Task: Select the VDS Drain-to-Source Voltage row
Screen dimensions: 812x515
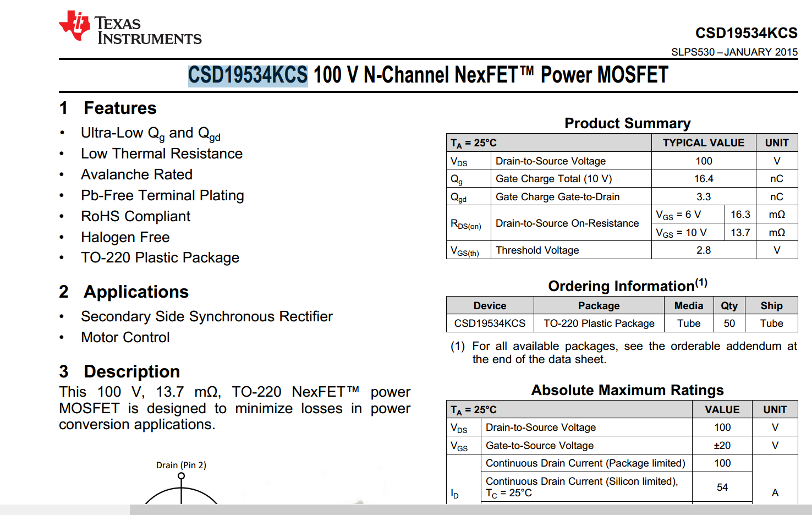Action: [x=550, y=161]
